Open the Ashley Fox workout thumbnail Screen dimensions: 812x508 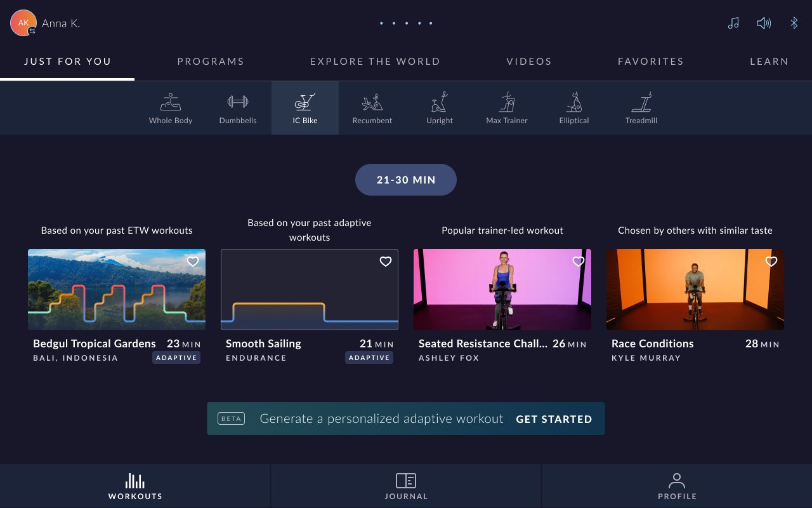(x=502, y=290)
